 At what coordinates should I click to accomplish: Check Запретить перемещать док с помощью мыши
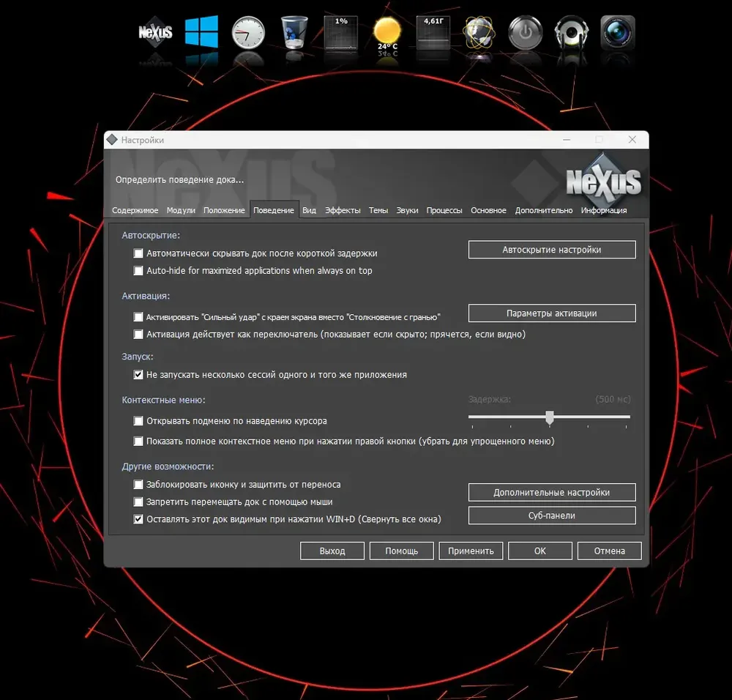pos(138,502)
